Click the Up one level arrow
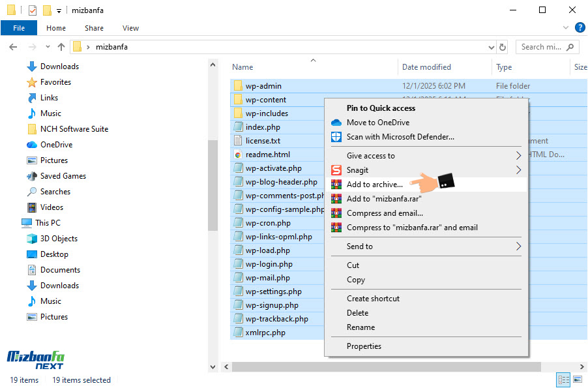 (x=61, y=47)
